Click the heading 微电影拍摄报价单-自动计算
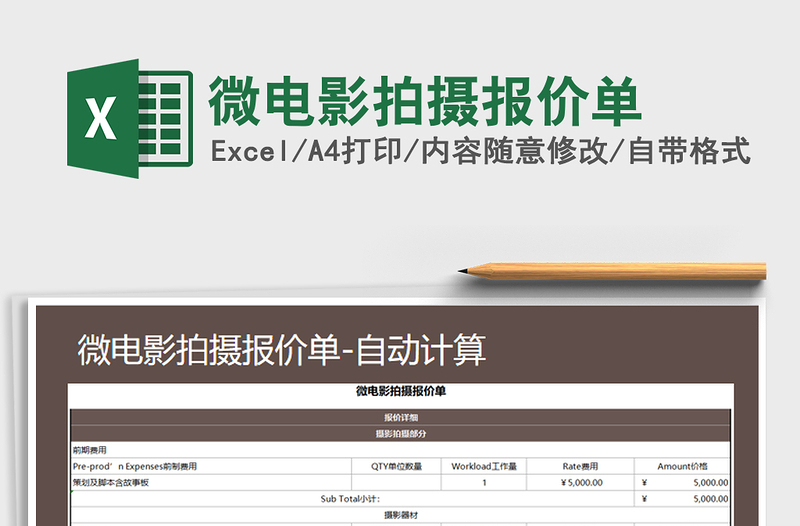The width and height of the screenshot is (800, 526). point(281,350)
